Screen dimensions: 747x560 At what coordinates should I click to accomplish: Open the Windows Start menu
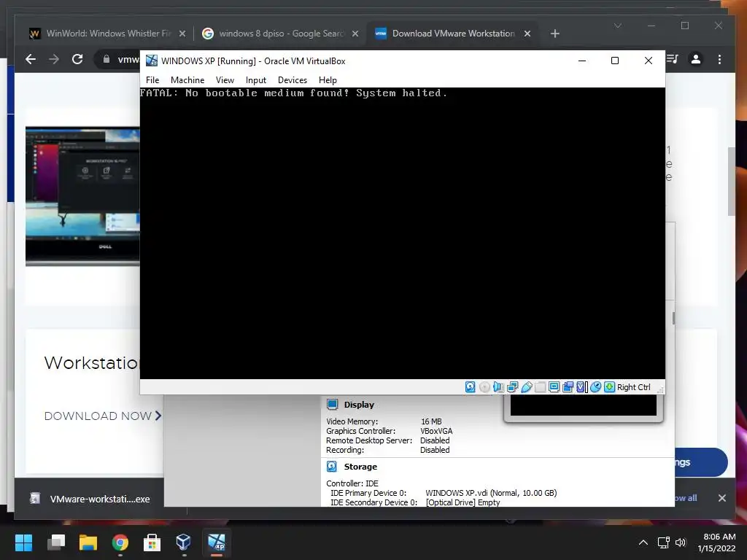(x=23, y=542)
